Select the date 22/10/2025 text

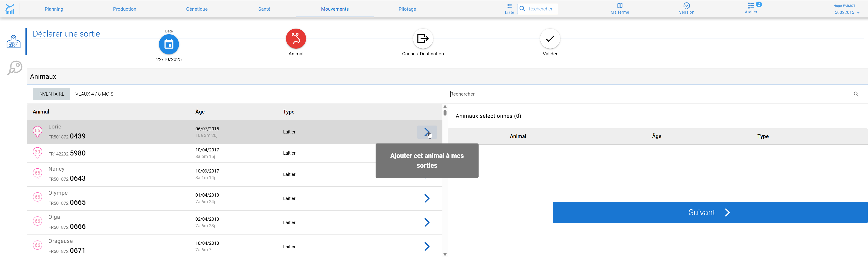169,59
